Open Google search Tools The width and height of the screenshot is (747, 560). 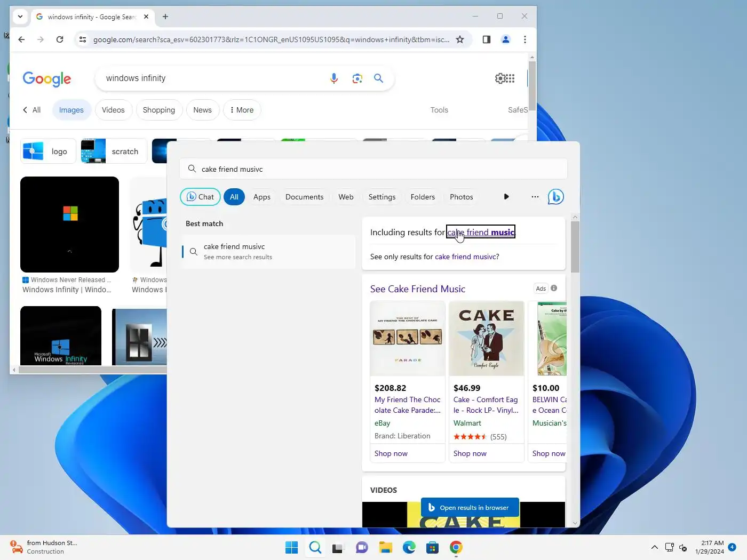[439, 110]
